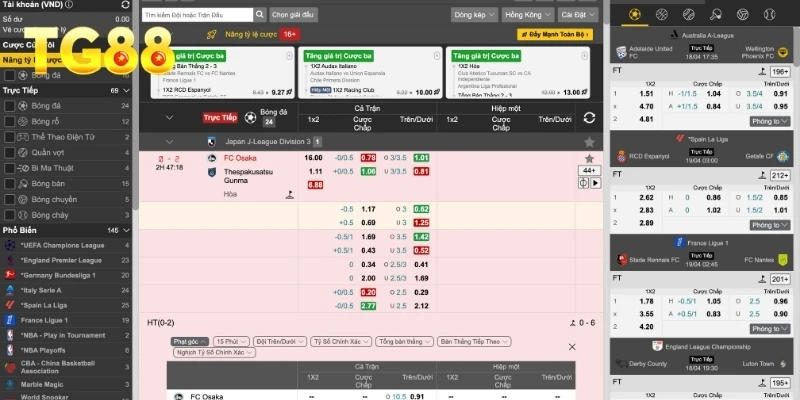800x400 pixels.
Task: Click the Germany Bundesliga 1 logo
Action: 10,275
